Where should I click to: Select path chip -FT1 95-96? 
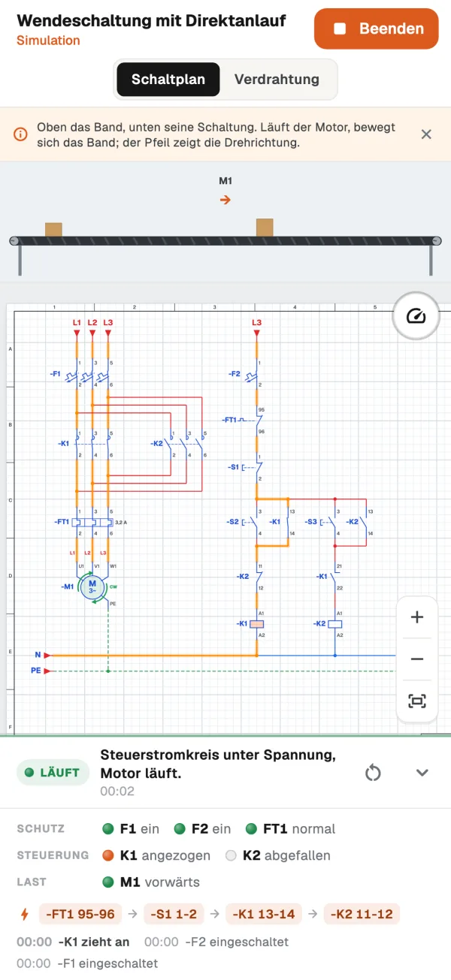pos(81,914)
